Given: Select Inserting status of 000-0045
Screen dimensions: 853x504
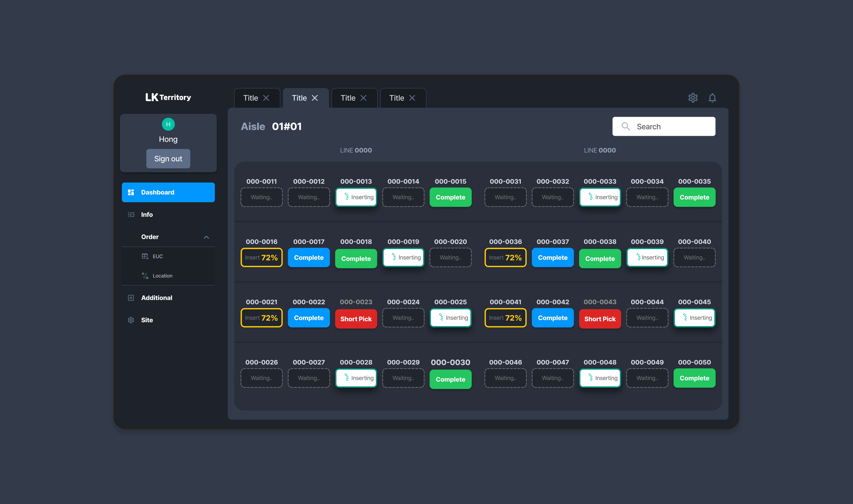Looking at the screenshot, I should (x=694, y=318).
